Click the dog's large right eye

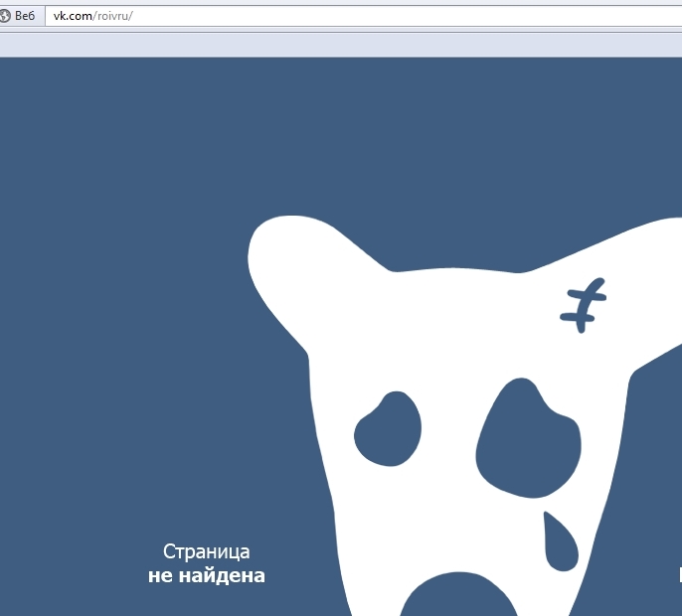click(527, 438)
